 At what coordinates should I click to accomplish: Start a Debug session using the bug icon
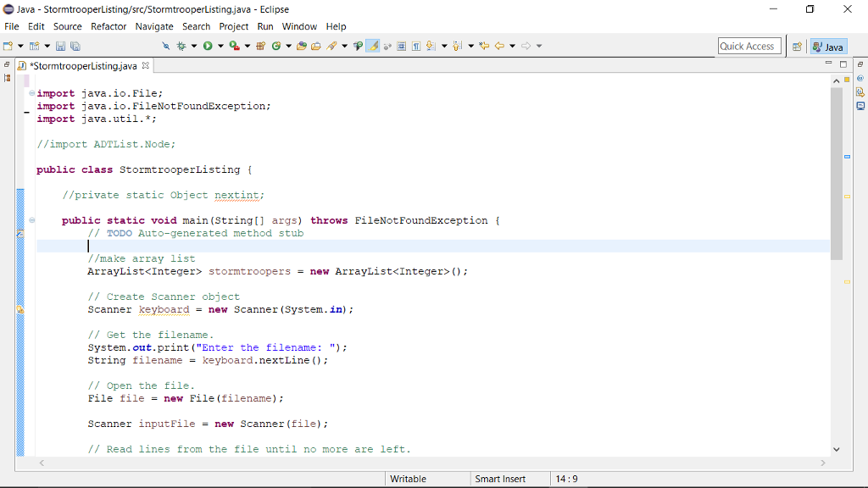[x=181, y=46]
